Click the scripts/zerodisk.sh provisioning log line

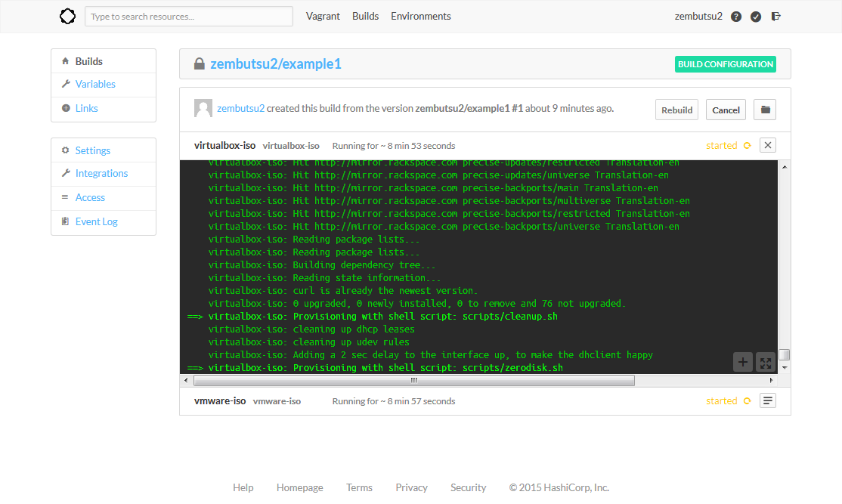click(x=375, y=368)
